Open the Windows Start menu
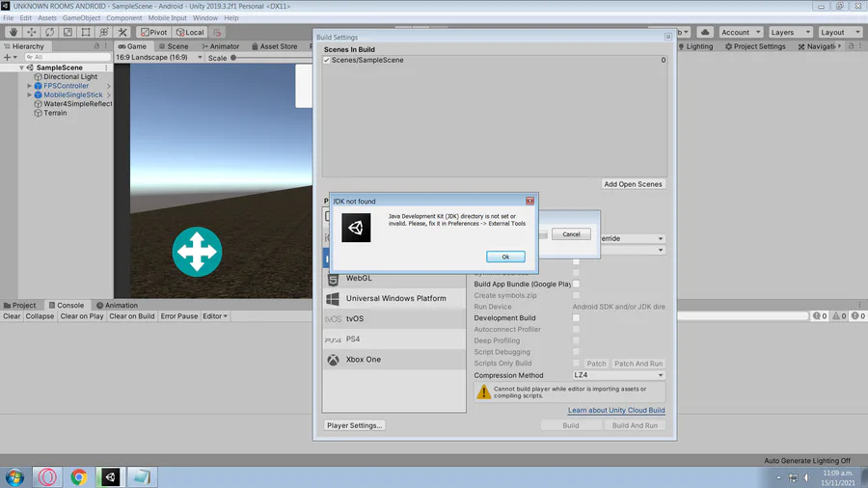868x488 pixels. click(14, 477)
